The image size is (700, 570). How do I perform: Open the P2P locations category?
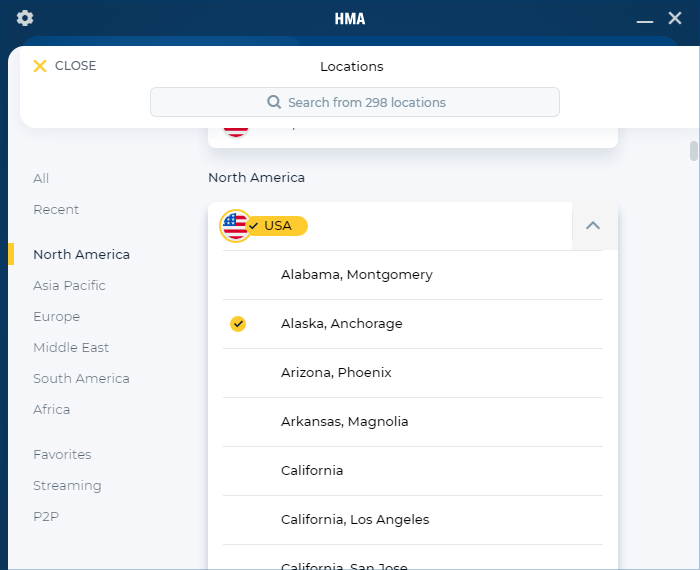(47, 517)
